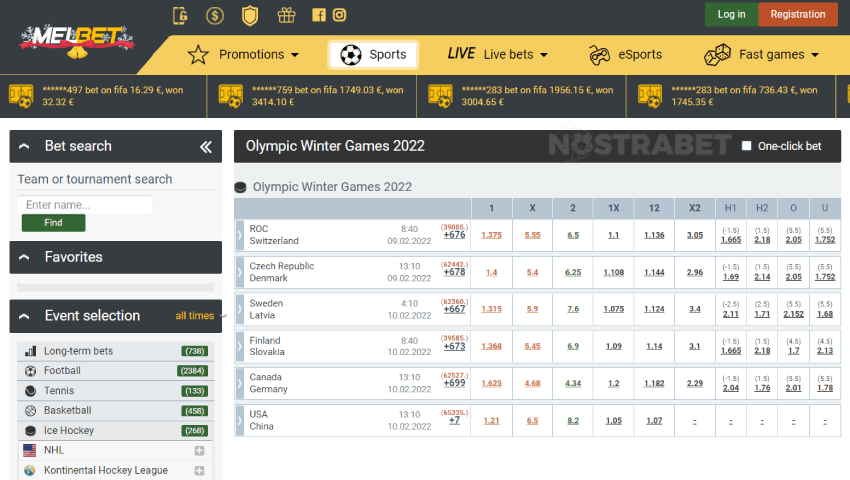The width and height of the screenshot is (850, 480).
Task: Click the ticket icon of the 1749.03 € winner
Action: tap(230, 96)
